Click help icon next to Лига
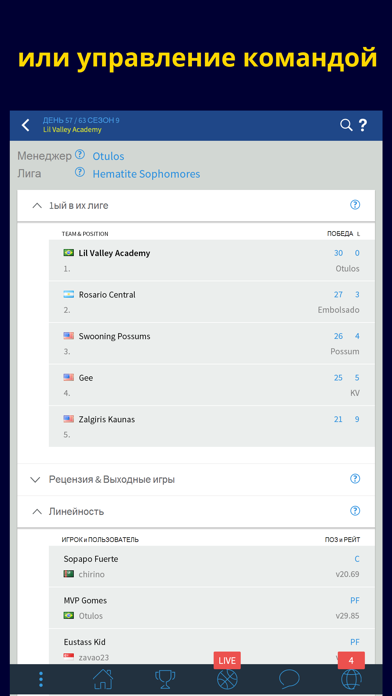Image resolution: width=392 pixels, height=696 pixels. (x=79, y=172)
